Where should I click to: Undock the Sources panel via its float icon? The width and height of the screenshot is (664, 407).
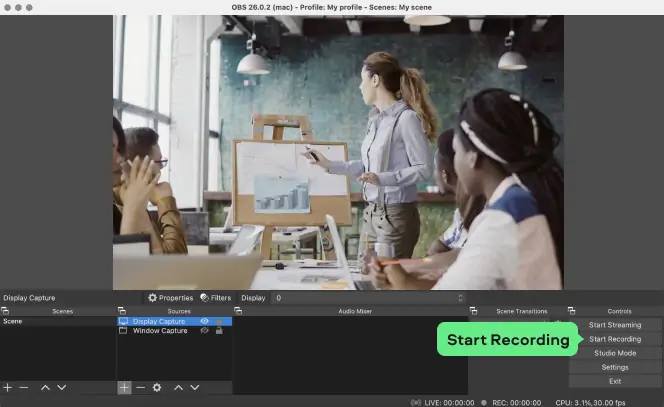[122, 311]
